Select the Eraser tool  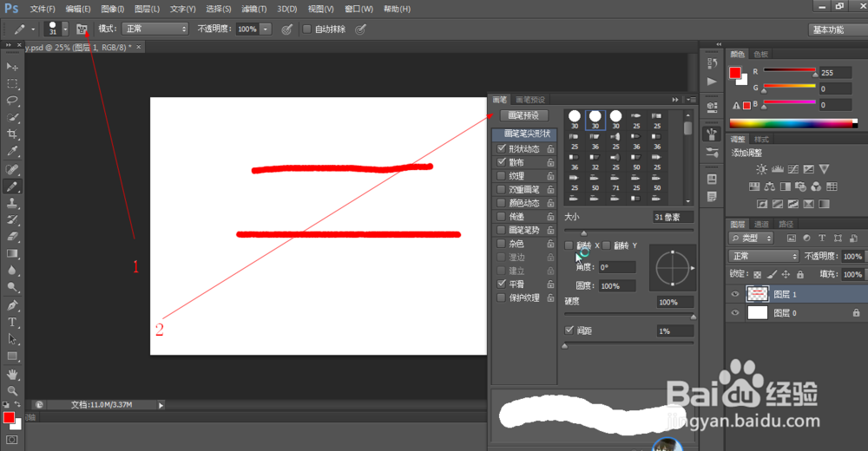[12, 237]
